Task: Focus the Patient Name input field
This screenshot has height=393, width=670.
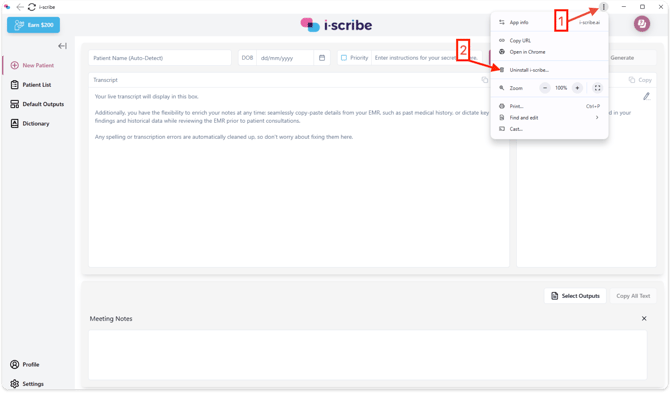Action: coord(160,58)
